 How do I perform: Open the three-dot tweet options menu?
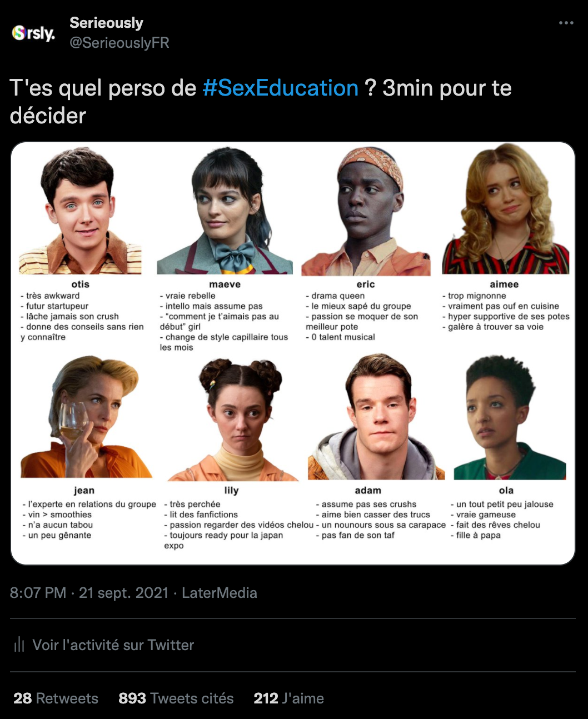[566, 23]
